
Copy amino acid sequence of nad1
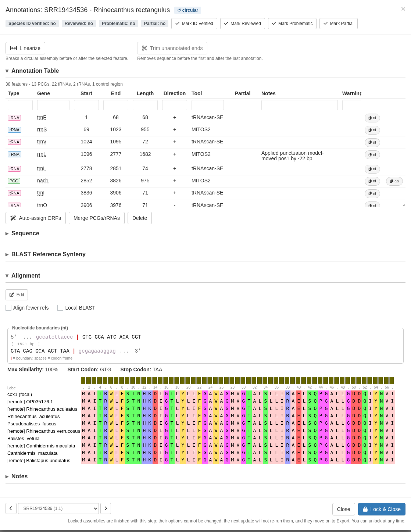(394, 181)
